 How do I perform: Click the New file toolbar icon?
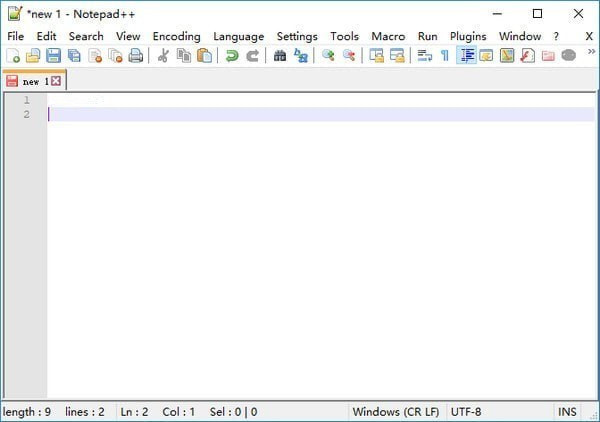(x=13, y=56)
